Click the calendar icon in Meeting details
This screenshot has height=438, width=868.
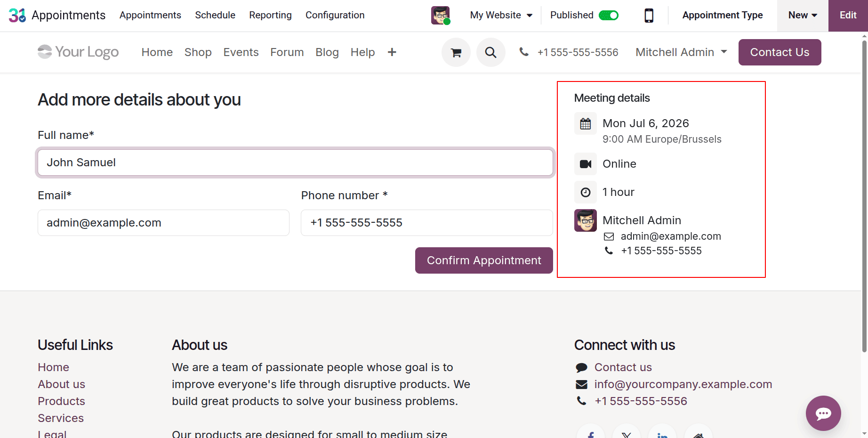tap(586, 123)
